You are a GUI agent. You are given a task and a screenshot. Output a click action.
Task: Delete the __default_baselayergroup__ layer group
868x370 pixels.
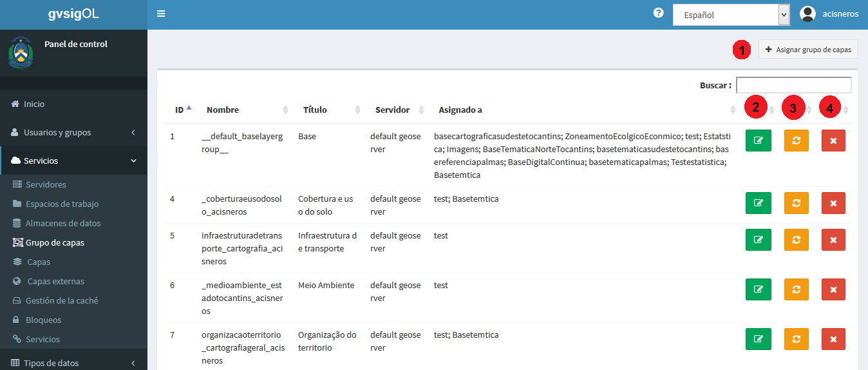833,141
